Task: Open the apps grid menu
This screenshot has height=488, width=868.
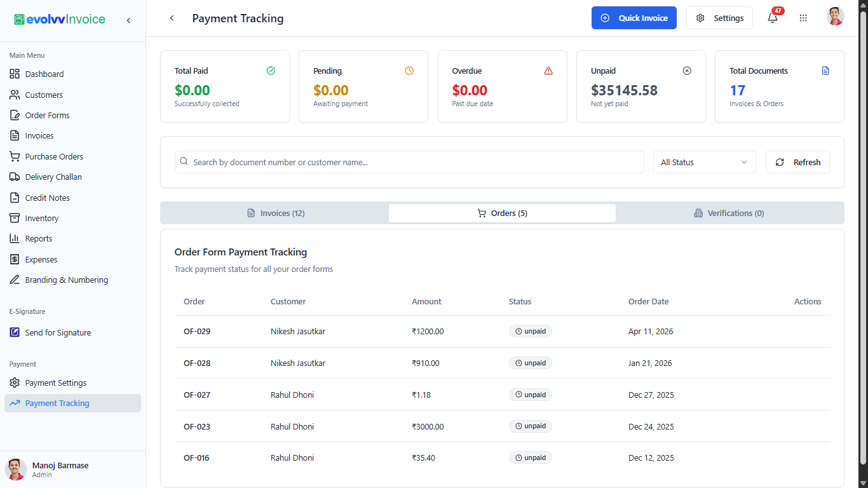Action: tap(803, 18)
